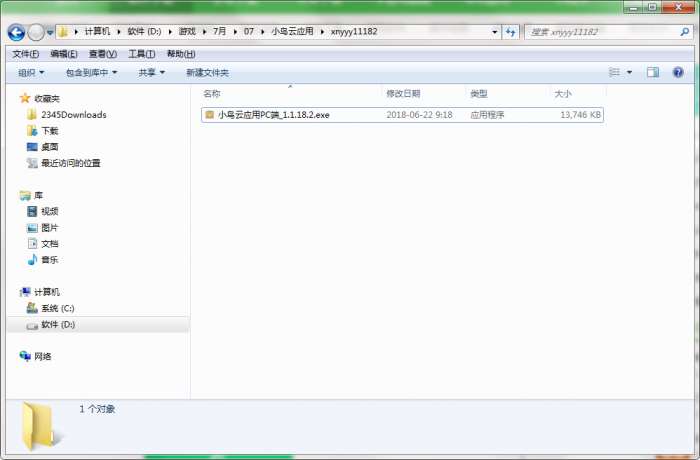This screenshot has height=460, width=700.
Task: Open 最近访问的位置 in favorites
Action: [x=71, y=163]
